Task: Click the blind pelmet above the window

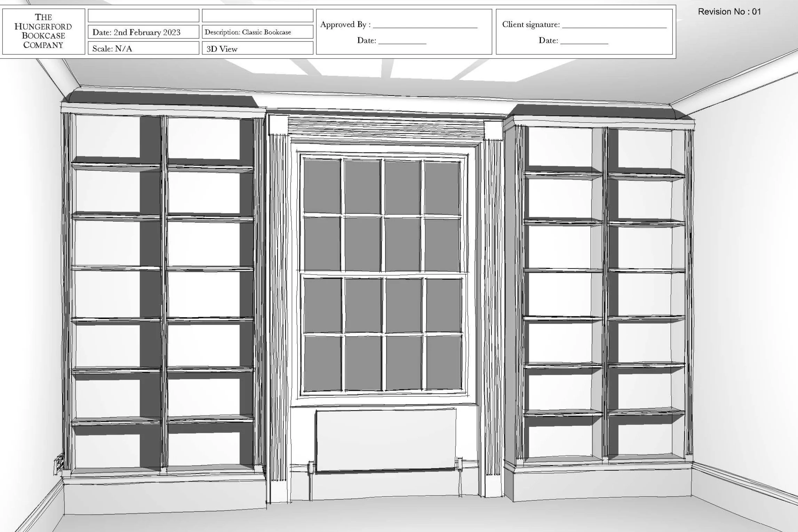Action: click(386, 128)
